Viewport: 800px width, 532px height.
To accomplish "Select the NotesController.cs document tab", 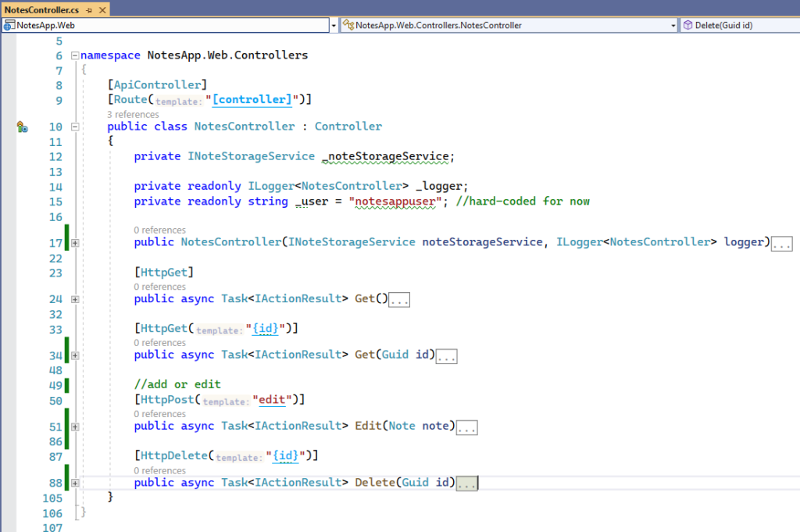I will click(42, 10).
